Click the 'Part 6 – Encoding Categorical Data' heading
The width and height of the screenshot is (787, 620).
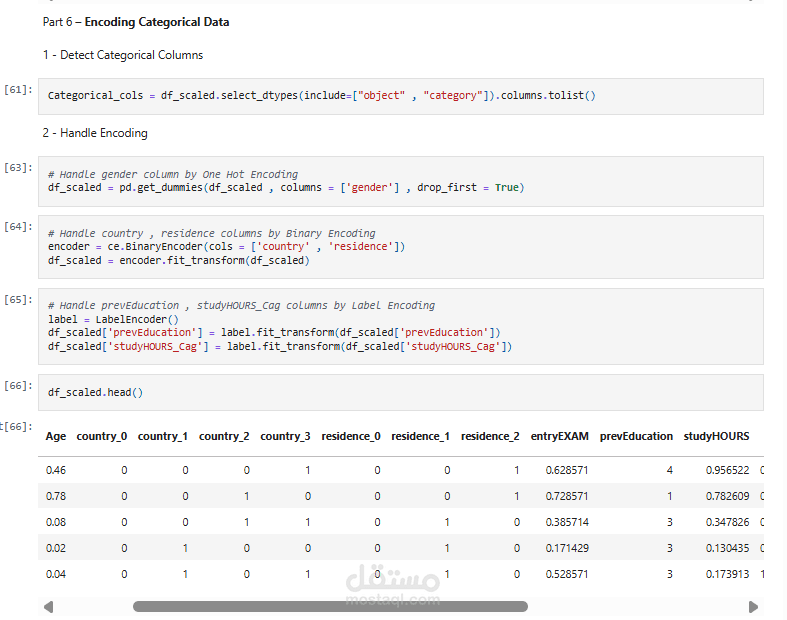(136, 22)
